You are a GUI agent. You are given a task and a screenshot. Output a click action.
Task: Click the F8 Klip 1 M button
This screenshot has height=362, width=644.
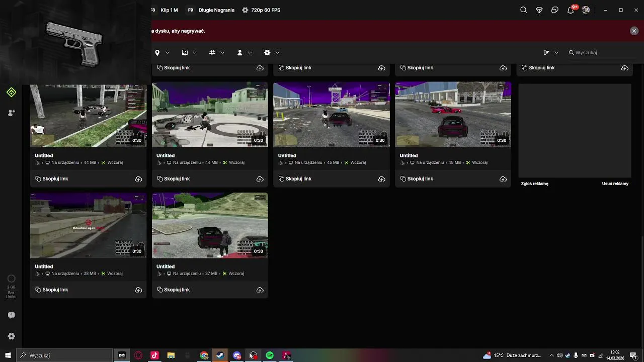(x=165, y=10)
